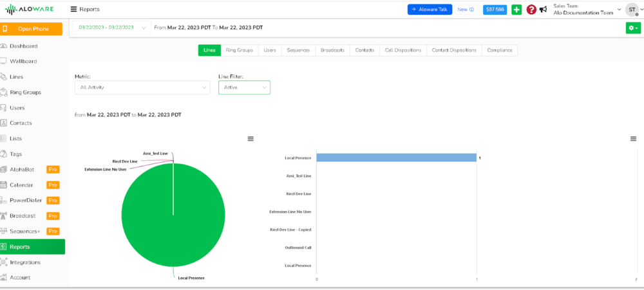
Task: Switch to the Broadcasts tab
Action: coord(333,50)
